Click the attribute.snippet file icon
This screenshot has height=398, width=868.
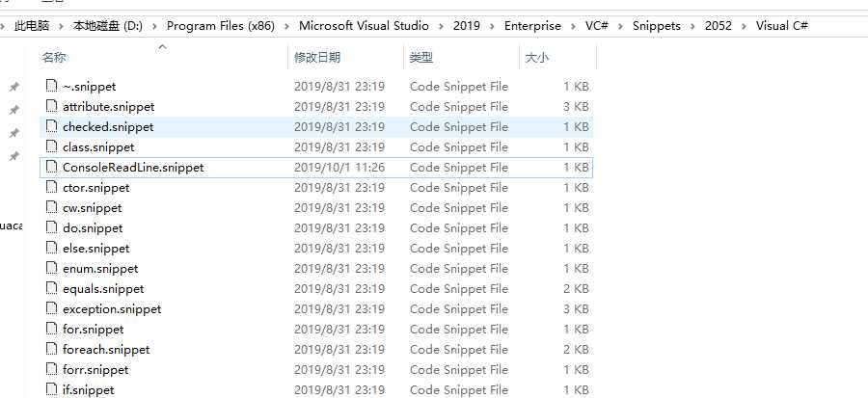[x=51, y=106]
